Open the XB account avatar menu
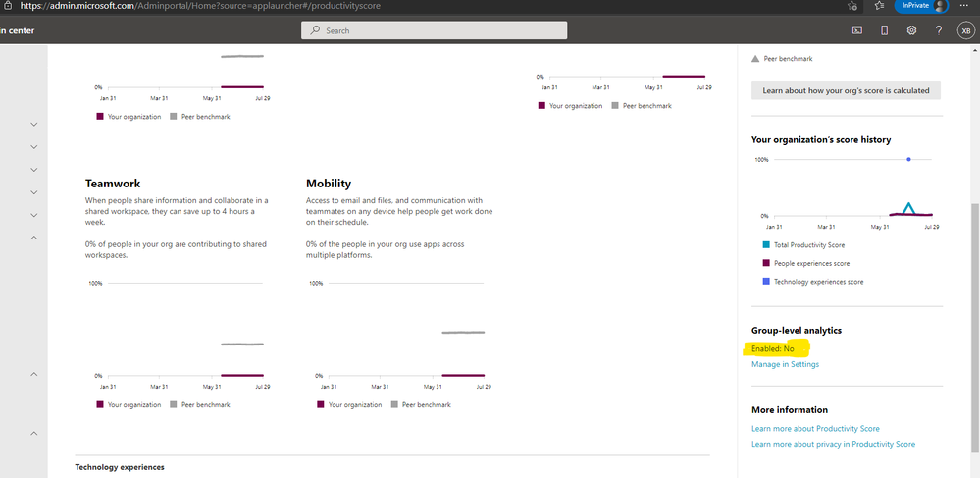980x478 pixels. click(965, 30)
